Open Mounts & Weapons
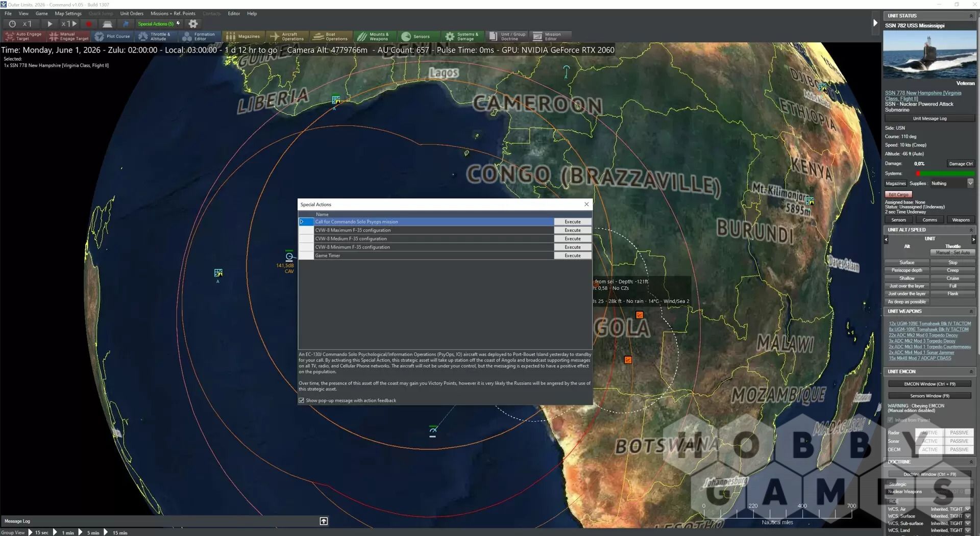980x536 pixels. tap(374, 36)
